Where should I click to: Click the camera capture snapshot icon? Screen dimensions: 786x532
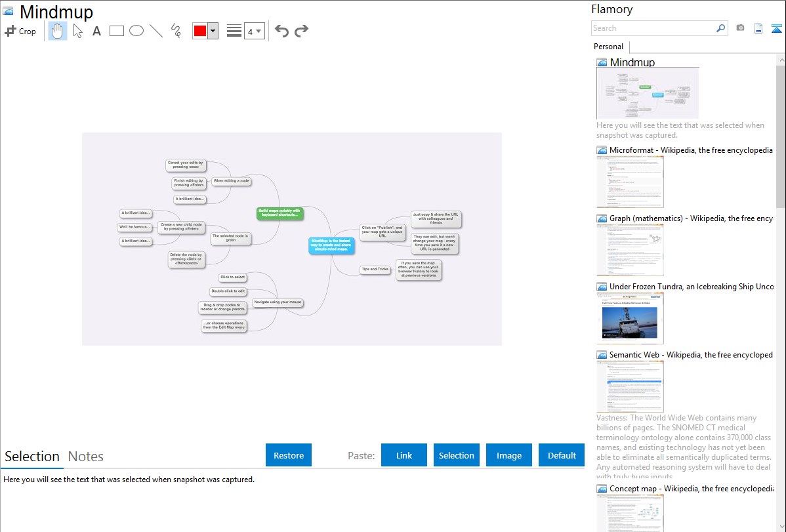(740, 28)
